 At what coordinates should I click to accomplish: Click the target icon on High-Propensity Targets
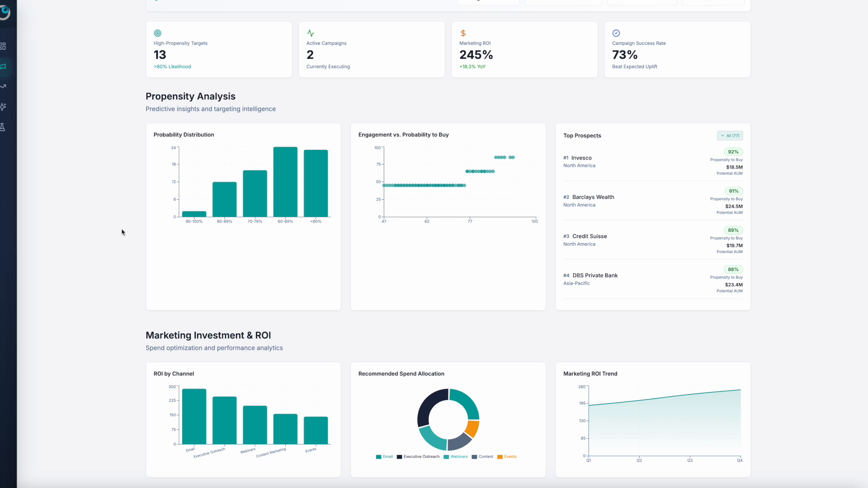pos(157,33)
